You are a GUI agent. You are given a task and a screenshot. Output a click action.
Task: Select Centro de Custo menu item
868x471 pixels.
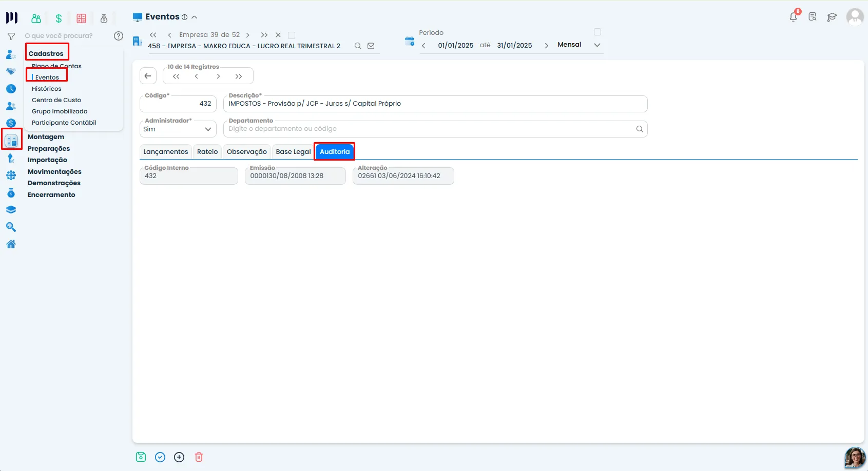click(56, 100)
